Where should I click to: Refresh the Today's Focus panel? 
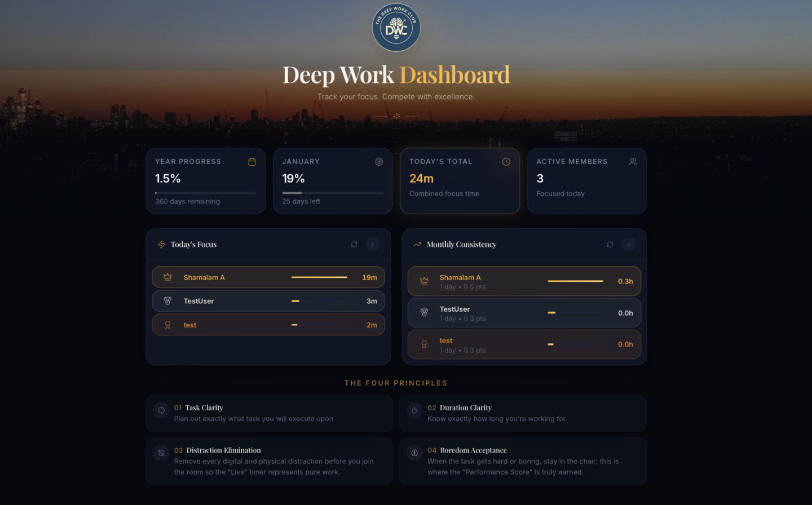(x=354, y=245)
